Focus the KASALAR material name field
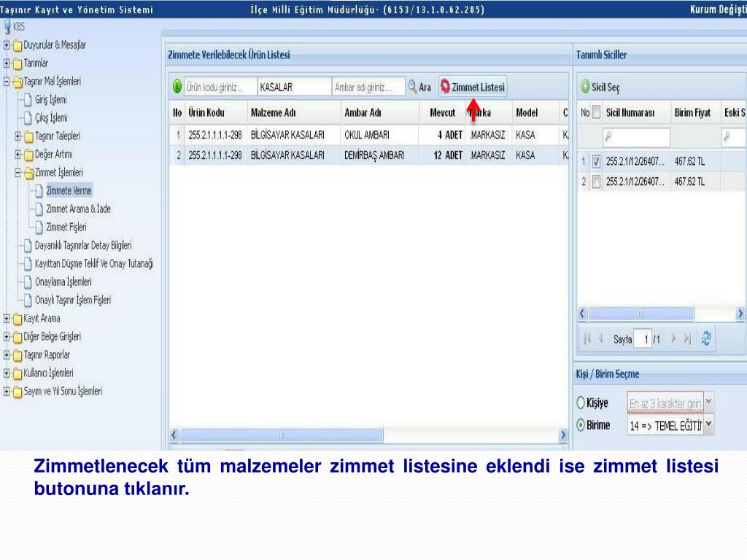 tap(295, 87)
